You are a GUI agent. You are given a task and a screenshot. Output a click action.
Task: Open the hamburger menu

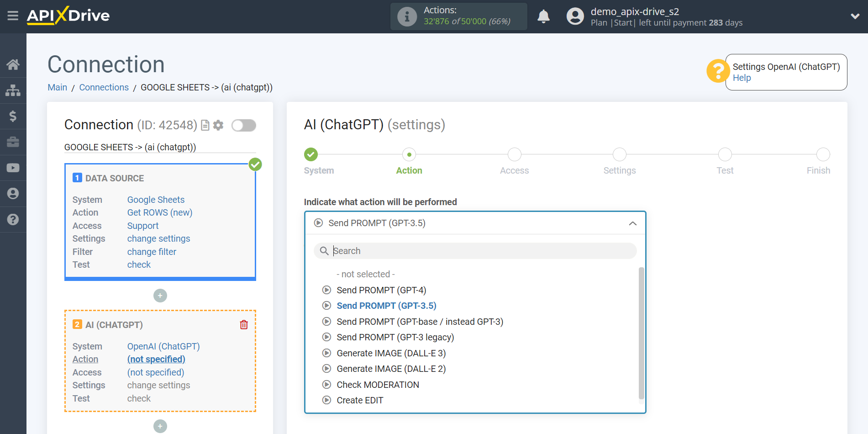[13, 16]
